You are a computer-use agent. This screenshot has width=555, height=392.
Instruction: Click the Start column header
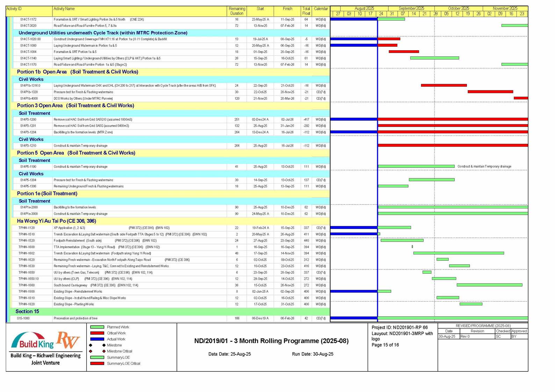(x=260, y=11)
